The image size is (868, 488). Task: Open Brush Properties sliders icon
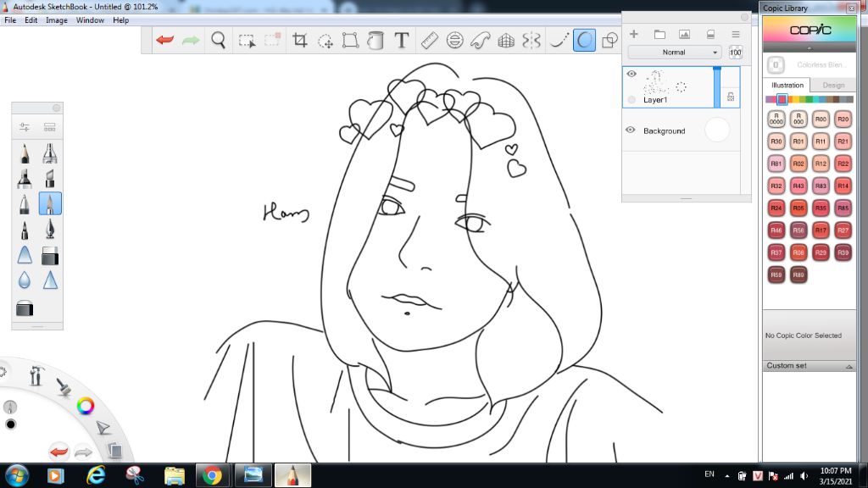(x=25, y=127)
